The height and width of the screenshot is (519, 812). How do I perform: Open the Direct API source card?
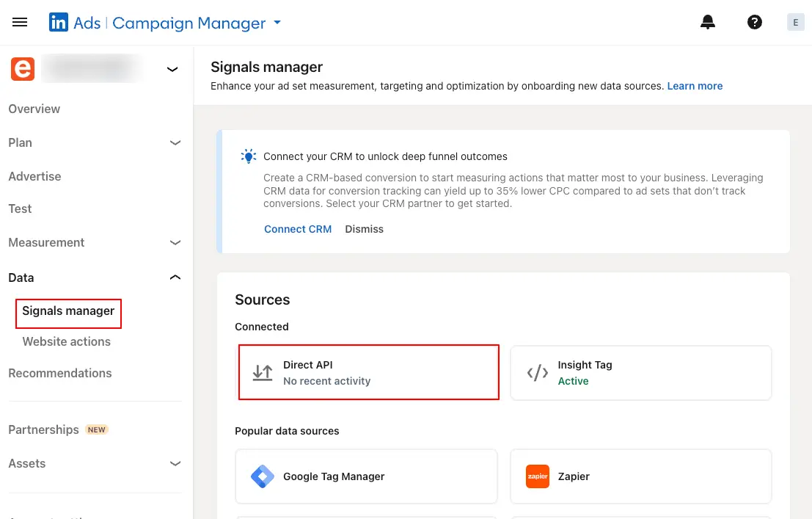(x=368, y=373)
